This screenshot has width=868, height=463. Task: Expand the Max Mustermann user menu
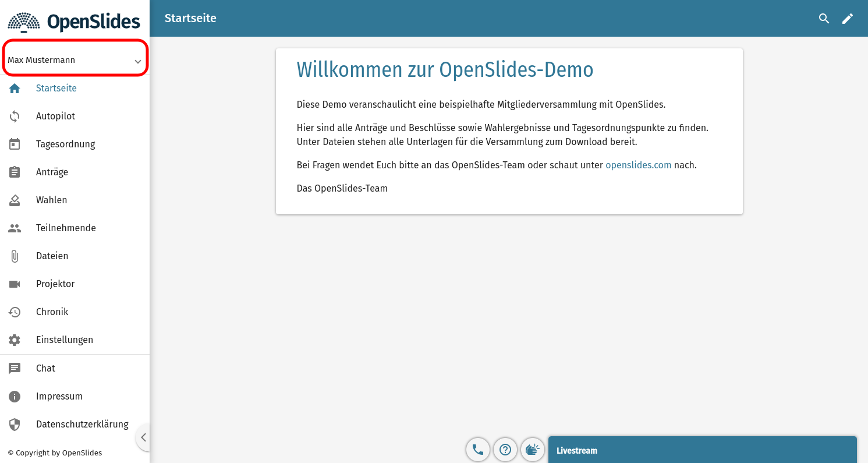pos(75,60)
